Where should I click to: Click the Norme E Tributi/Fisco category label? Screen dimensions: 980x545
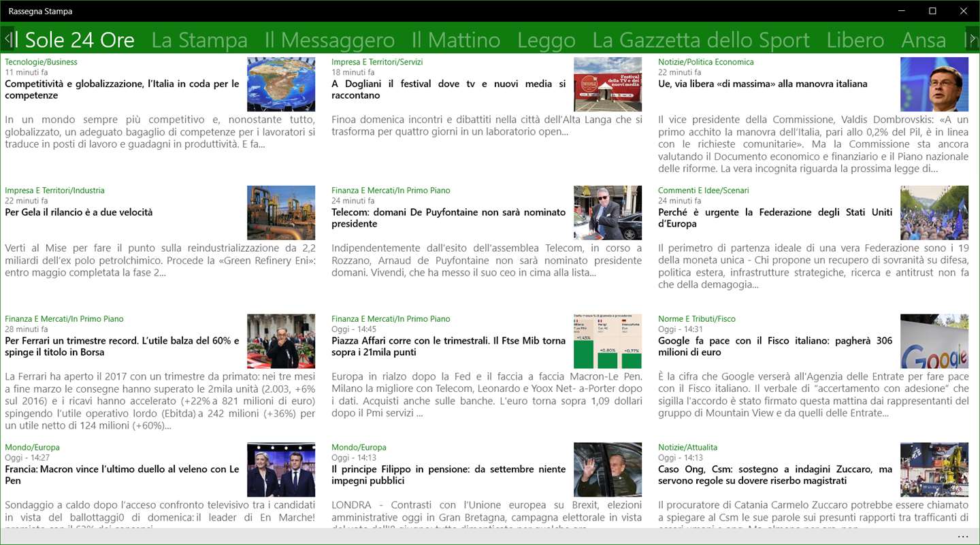(697, 319)
